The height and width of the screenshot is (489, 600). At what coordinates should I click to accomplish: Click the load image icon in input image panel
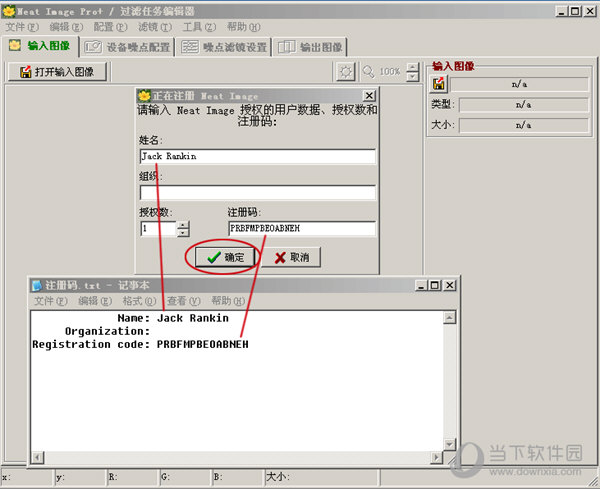(x=439, y=84)
